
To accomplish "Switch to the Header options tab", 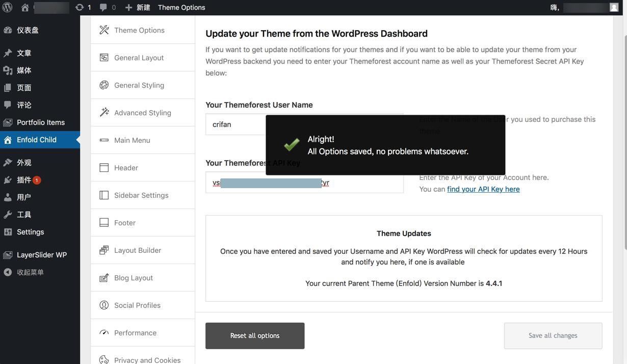I will tap(143, 168).
